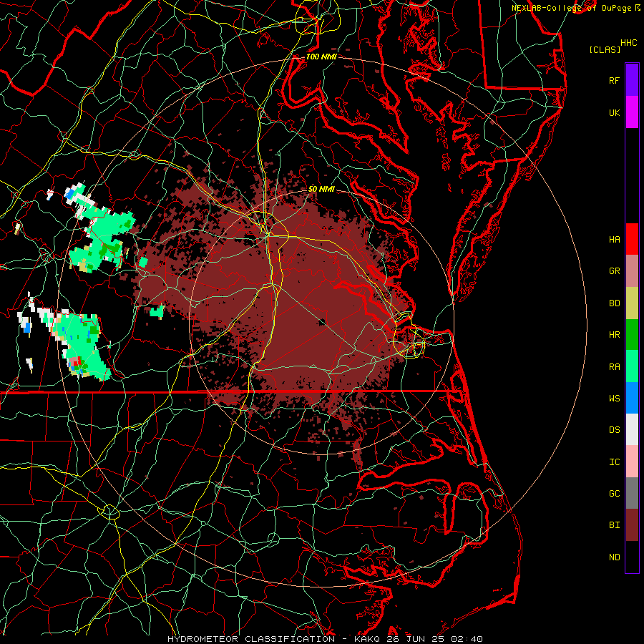The image size is (644, 644).
Task: Select the GC gray legend swatch
Action: pos(632,493)
